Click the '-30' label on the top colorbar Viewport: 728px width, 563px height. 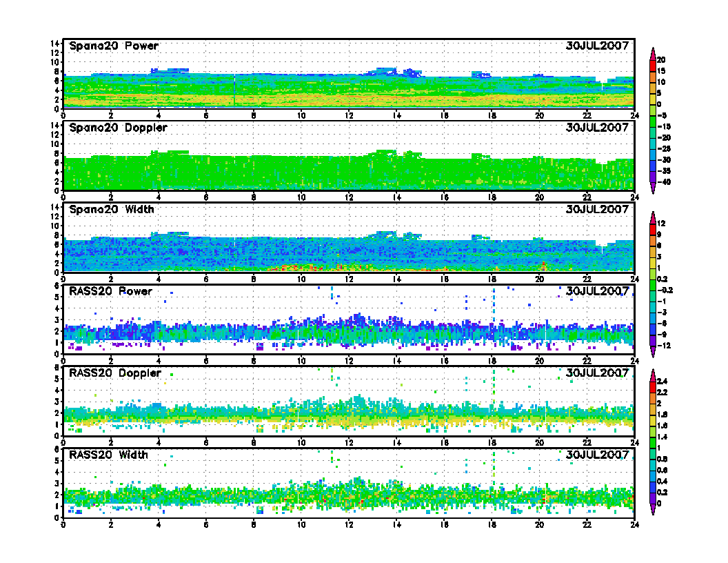click(x=664, y=160)
